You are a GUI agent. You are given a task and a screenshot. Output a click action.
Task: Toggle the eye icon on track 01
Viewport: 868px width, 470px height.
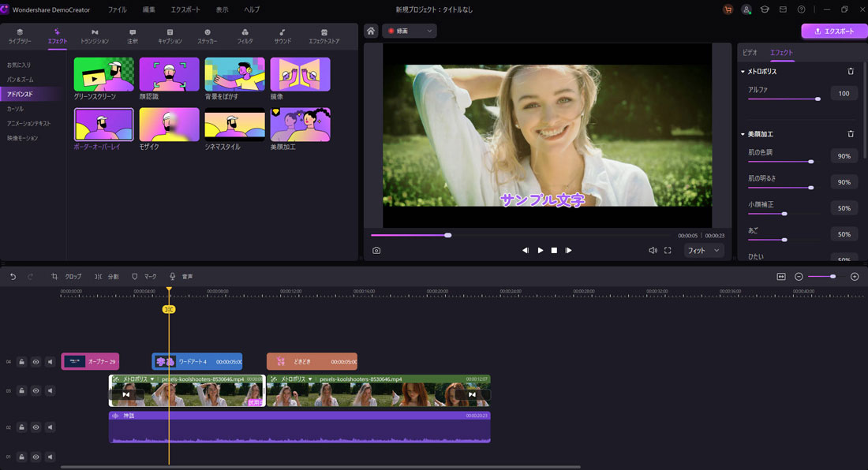click(x=36, y=457)
